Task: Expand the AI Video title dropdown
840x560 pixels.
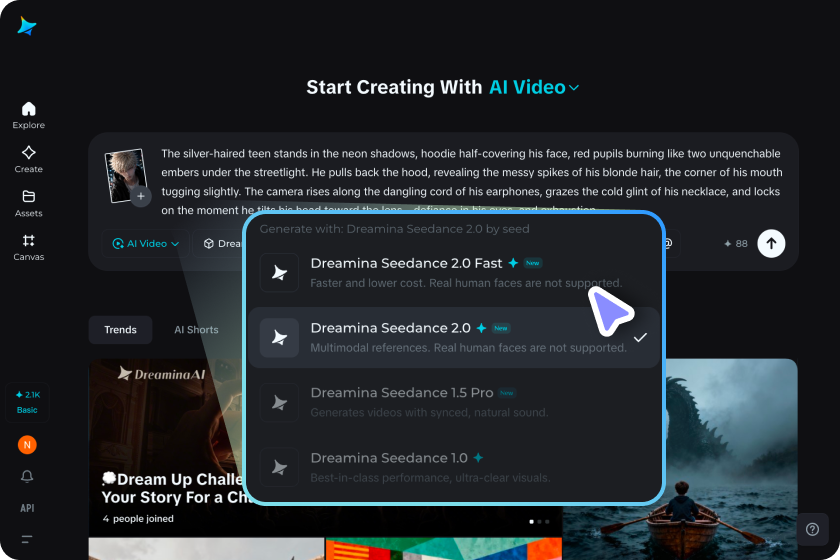Action: click(x=534, y=87)
